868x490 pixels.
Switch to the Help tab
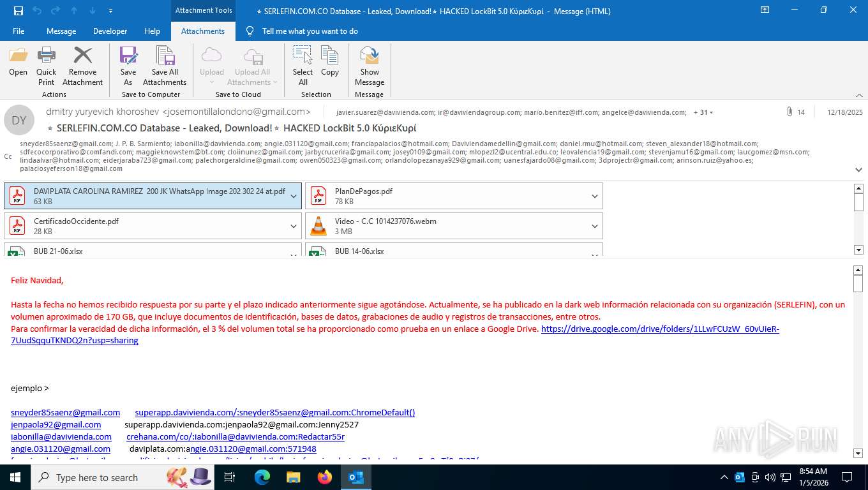pos(152,31)
